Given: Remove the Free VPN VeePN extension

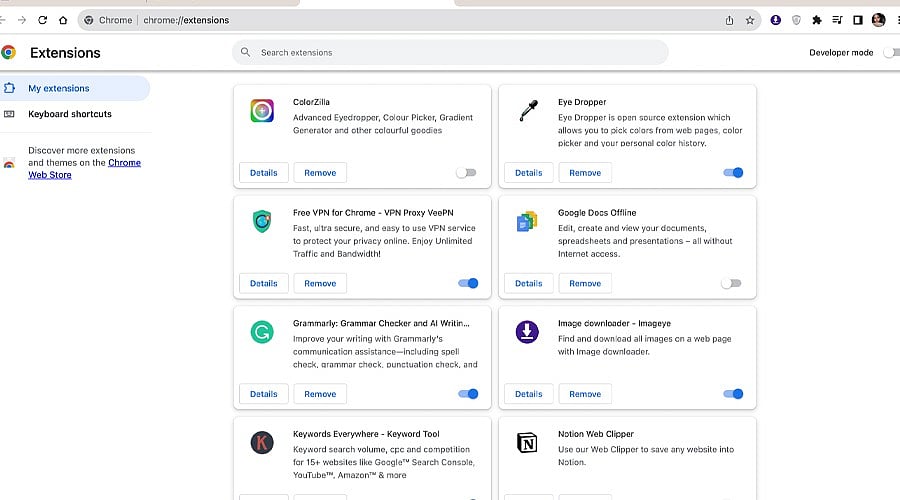Looking at the screenshot, I should click(x=320, y=284).
